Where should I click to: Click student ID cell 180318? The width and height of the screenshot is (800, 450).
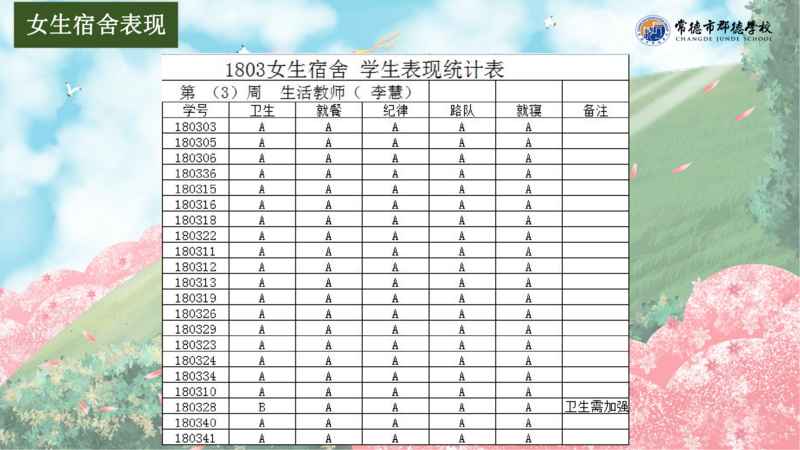click(196, 220)
